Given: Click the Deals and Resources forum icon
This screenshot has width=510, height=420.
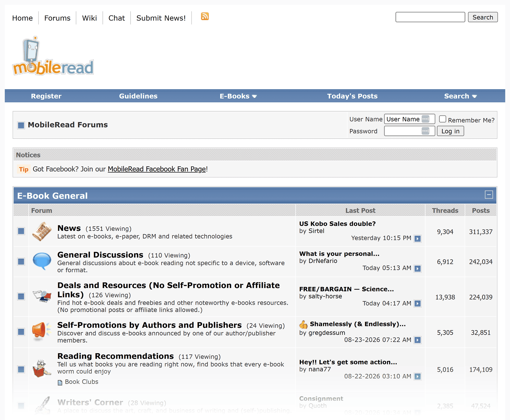Looking at the screenshot, I should (x=42, y=296).
